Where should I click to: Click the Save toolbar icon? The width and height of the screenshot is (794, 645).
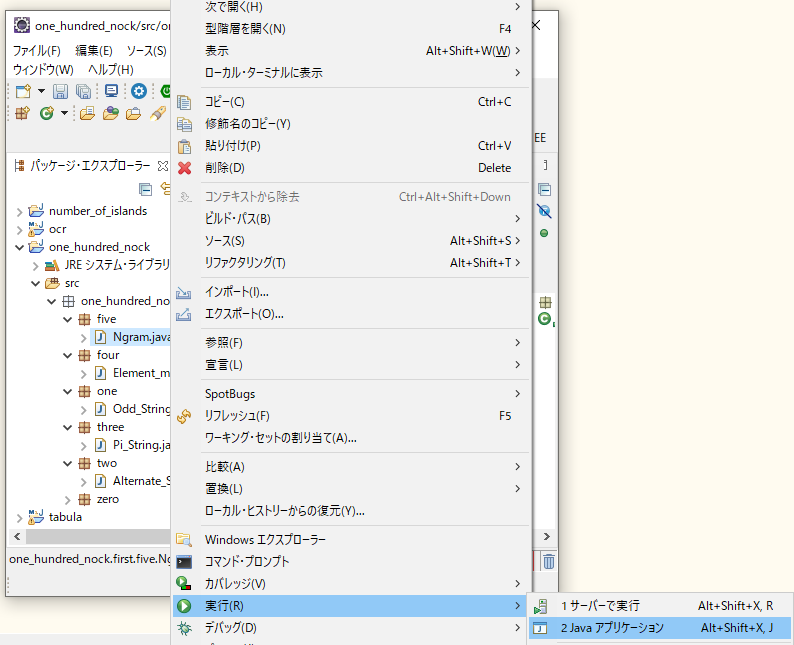(60, 91)
